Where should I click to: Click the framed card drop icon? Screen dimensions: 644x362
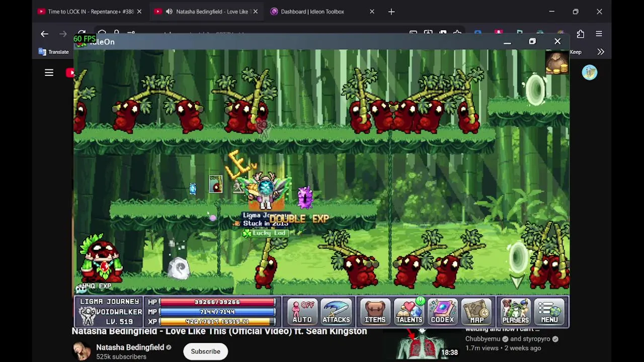click(215, 184)
